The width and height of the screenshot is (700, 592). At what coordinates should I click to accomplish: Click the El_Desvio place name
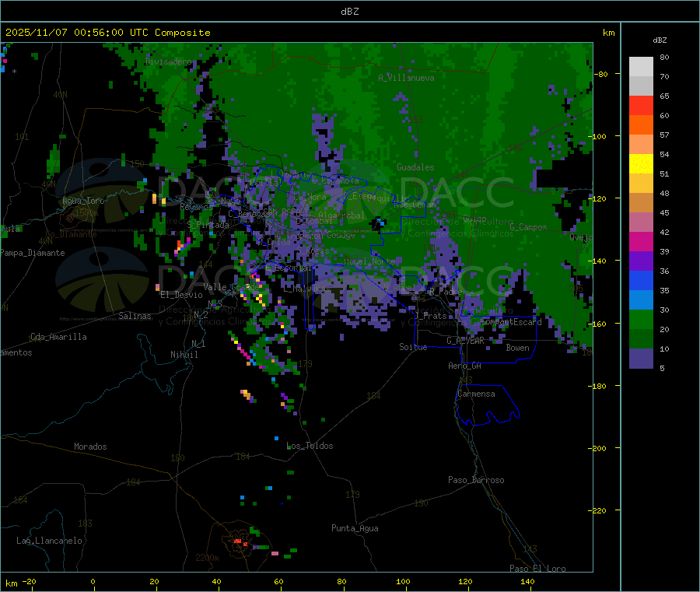point(181,295)
